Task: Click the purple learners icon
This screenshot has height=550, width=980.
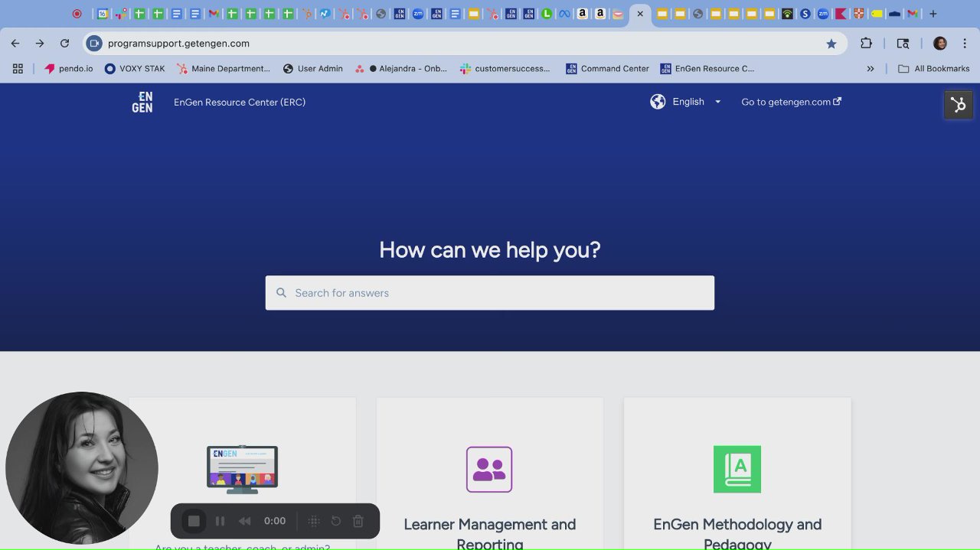Action: tap(489, 469)
